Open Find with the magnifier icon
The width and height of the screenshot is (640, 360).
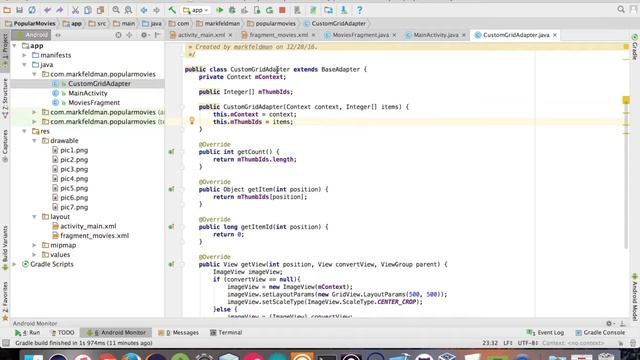116,10
